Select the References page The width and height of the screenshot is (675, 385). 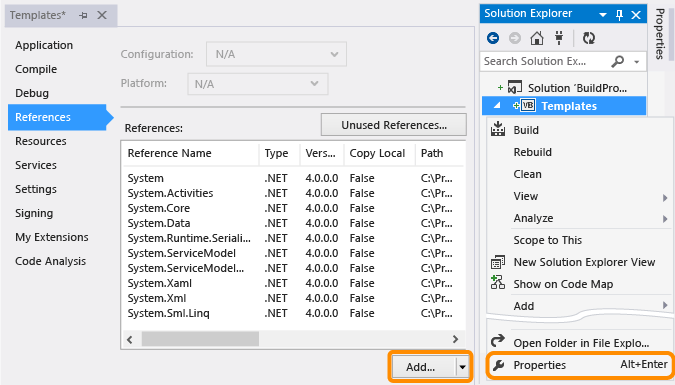click(57, 117)
